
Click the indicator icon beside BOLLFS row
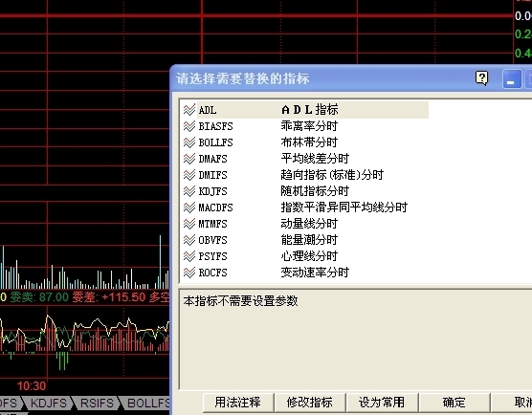click(189, 142)
